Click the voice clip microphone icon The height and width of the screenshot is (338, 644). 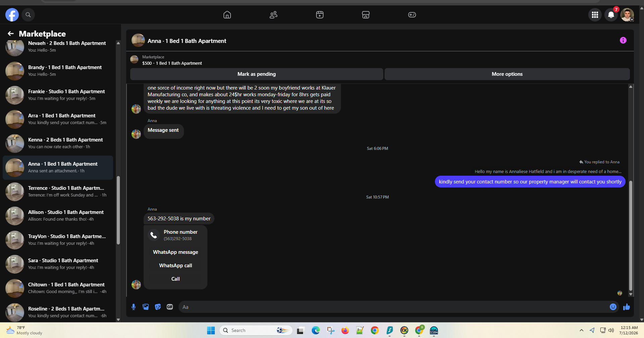click(x=134, y=307)
